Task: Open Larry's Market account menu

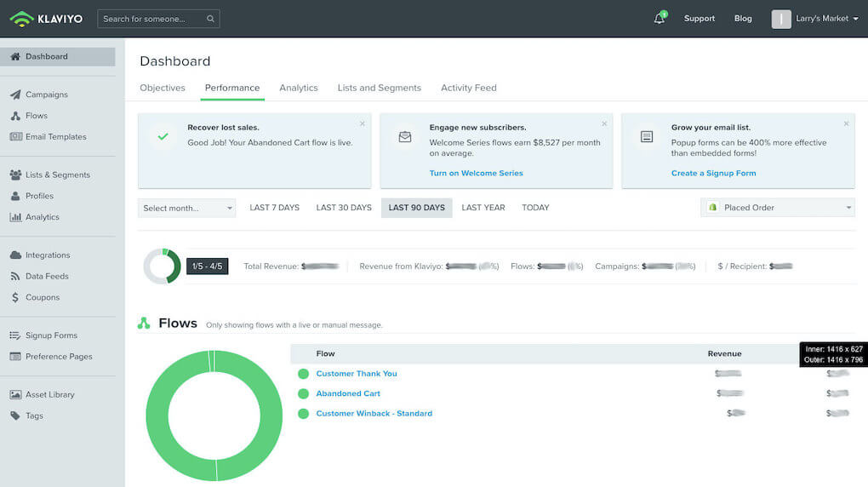Action: pyautogui.click(x=815, y=19)
